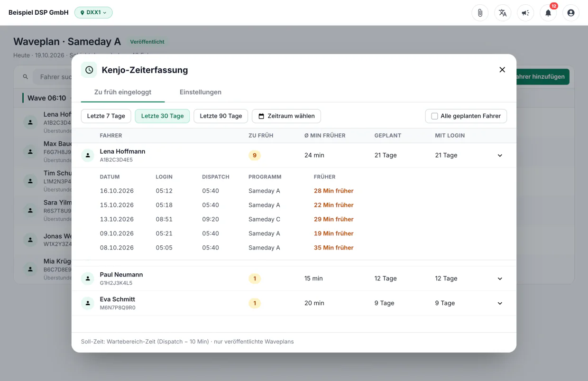Collapse Lena Hoffmann's detail row
Screen dimensions: 588x381
(500, 155)
